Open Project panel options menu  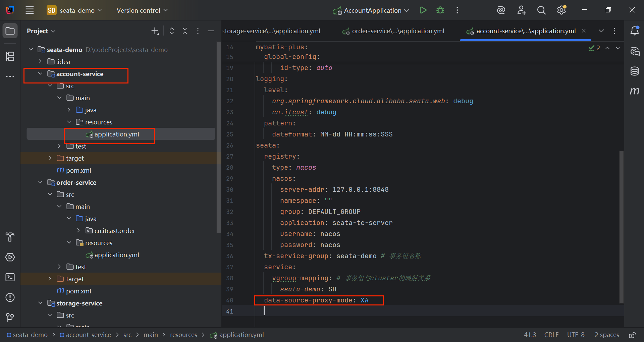click(198, 31)
